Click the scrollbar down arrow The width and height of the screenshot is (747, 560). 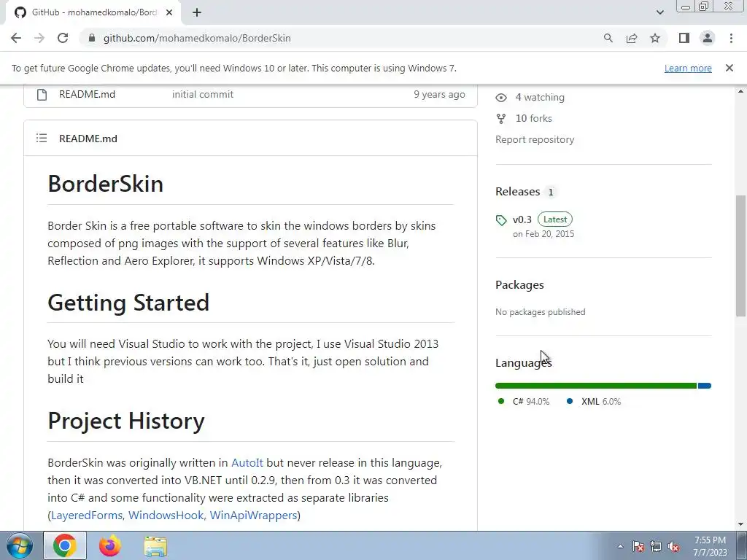tap(740, 524)
